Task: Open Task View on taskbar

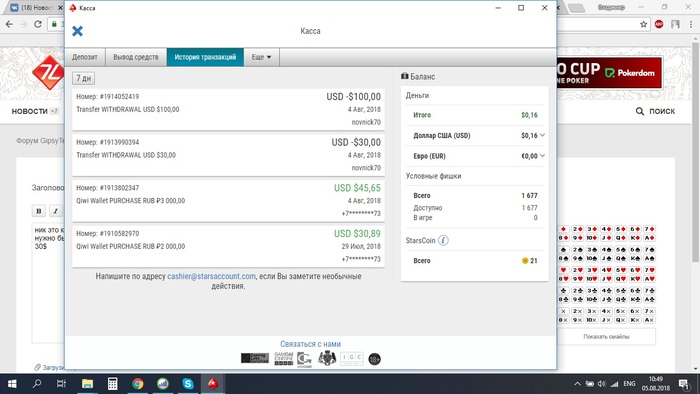Action: (x=61, y=384)
